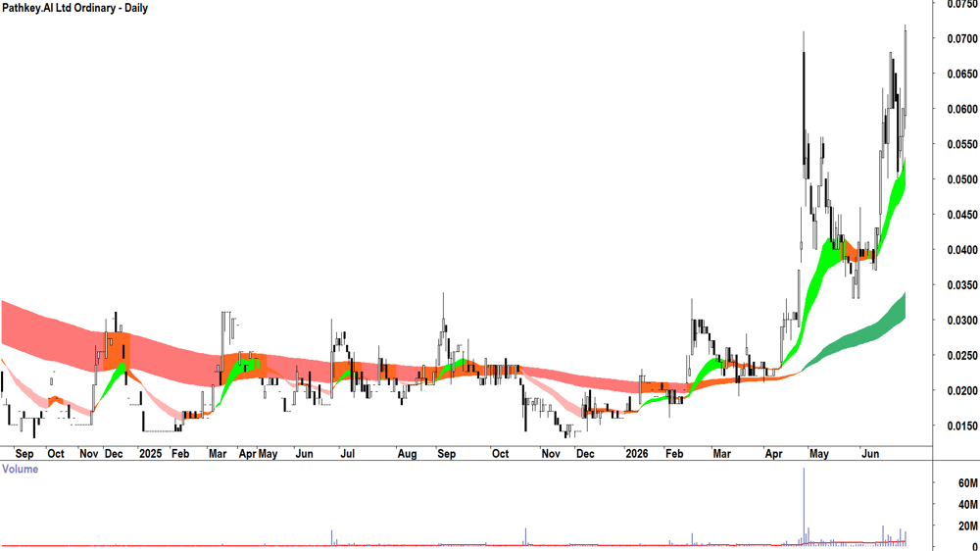
Task: Click the 0.0250 price axis label
Action: 962,355
